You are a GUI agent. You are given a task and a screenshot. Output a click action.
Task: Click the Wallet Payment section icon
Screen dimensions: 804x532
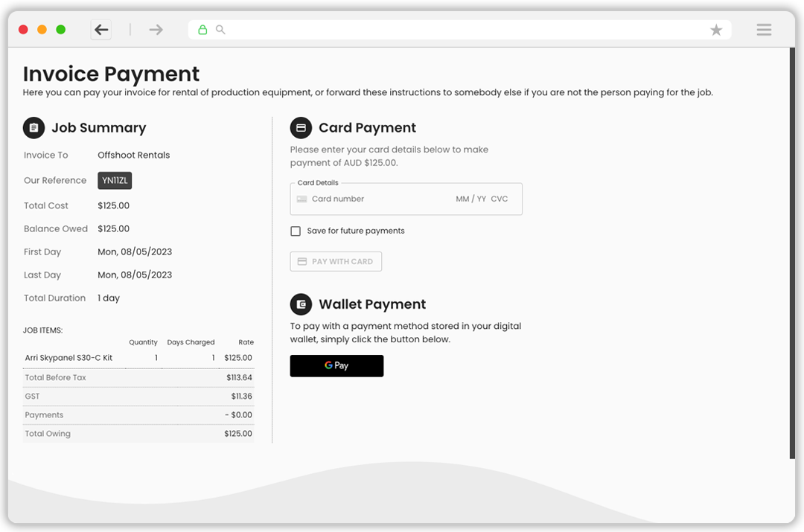point(301,304)
